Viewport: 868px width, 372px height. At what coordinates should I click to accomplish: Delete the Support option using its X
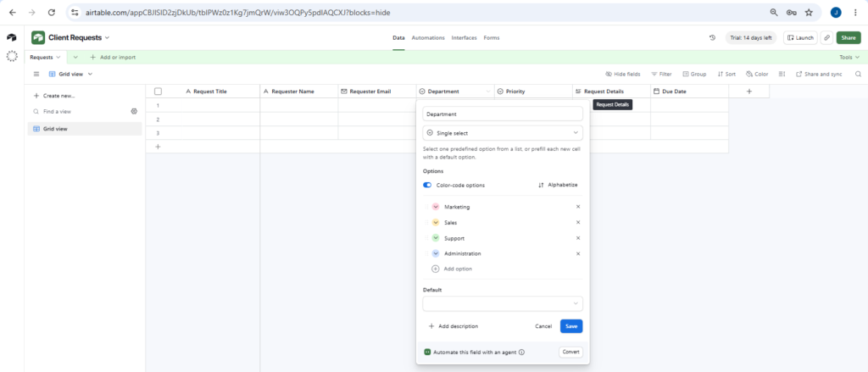coord(578,238)
